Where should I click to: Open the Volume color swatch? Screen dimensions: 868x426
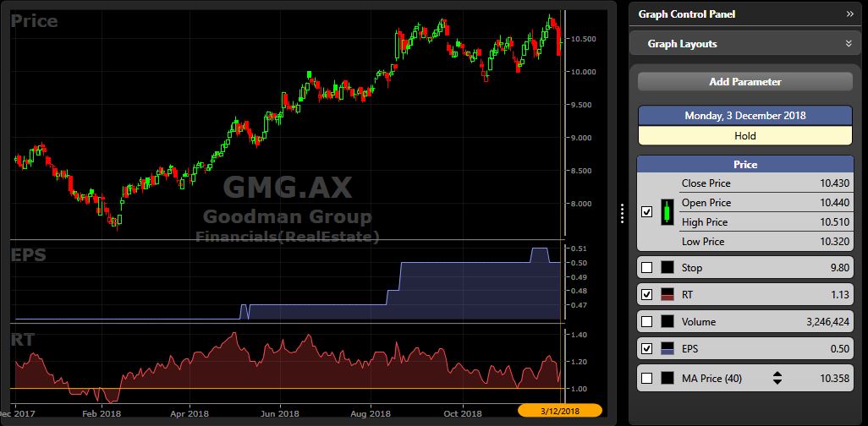(667, 321)
